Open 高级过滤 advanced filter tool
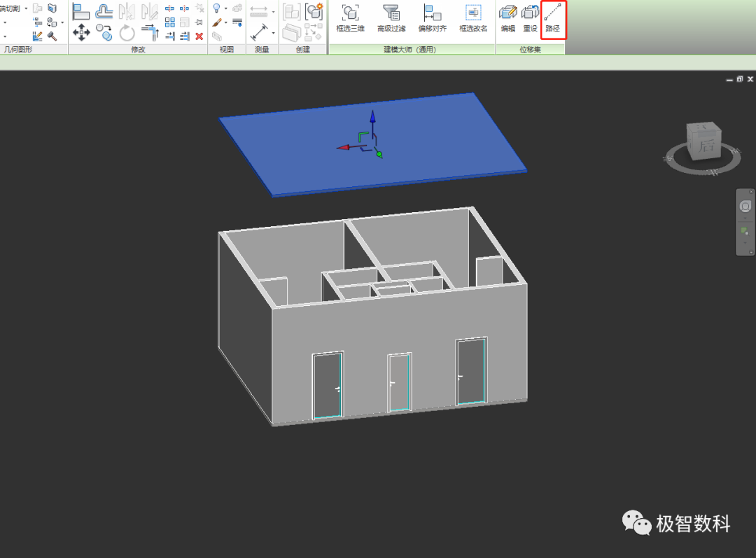 pos(391,18)
